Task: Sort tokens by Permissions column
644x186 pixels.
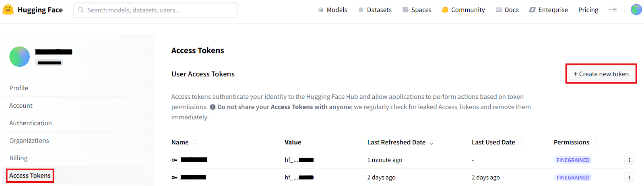Action: (595, 142)
